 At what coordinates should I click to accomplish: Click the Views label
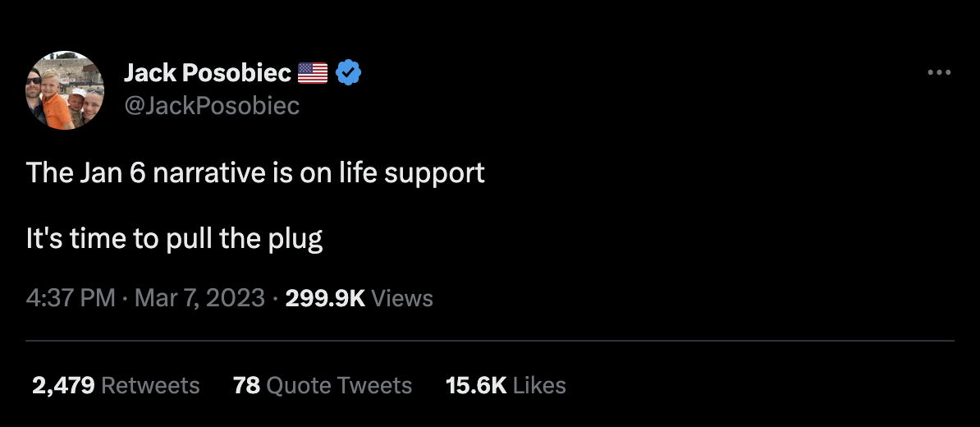pyautogui.click(x=402, y=297)
